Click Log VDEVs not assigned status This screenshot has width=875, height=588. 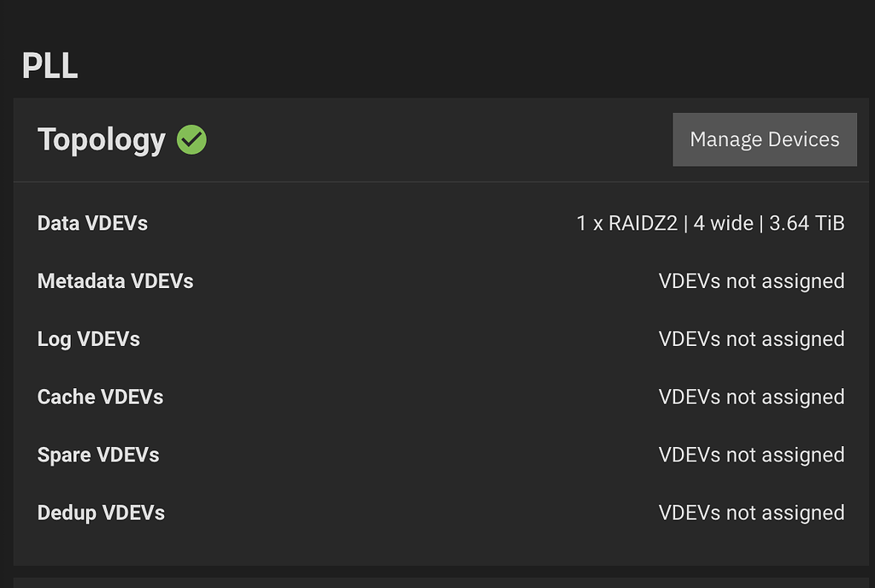point(752,339)
